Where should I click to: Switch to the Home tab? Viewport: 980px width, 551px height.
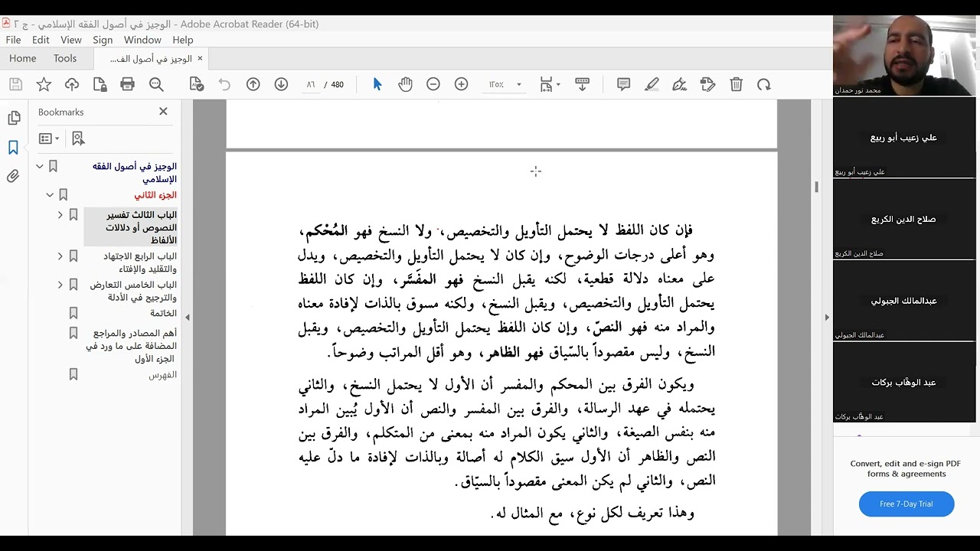click(x=22, y=58)
